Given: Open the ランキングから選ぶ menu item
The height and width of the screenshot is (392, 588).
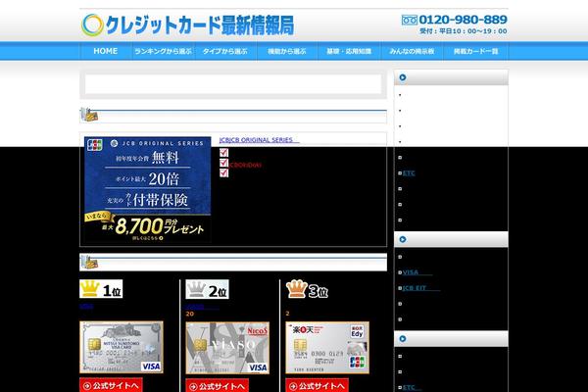Looking at the screenshot, I should click(x=163, y=51).
